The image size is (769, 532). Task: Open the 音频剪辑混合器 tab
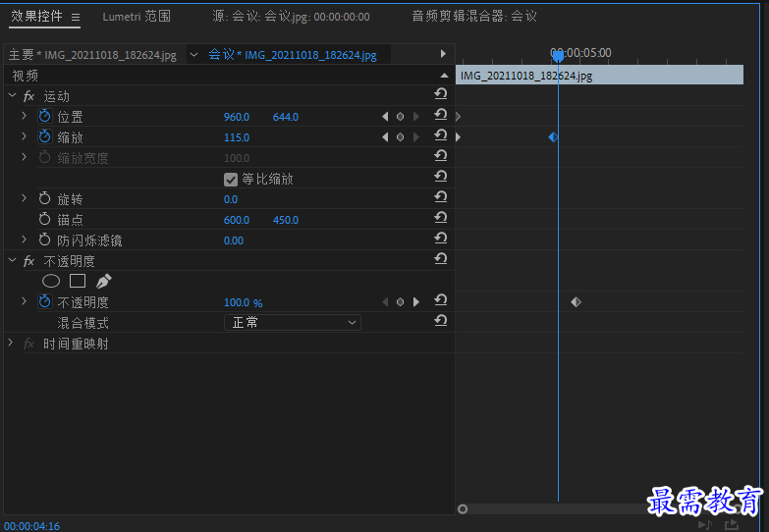tap(474, 16)
